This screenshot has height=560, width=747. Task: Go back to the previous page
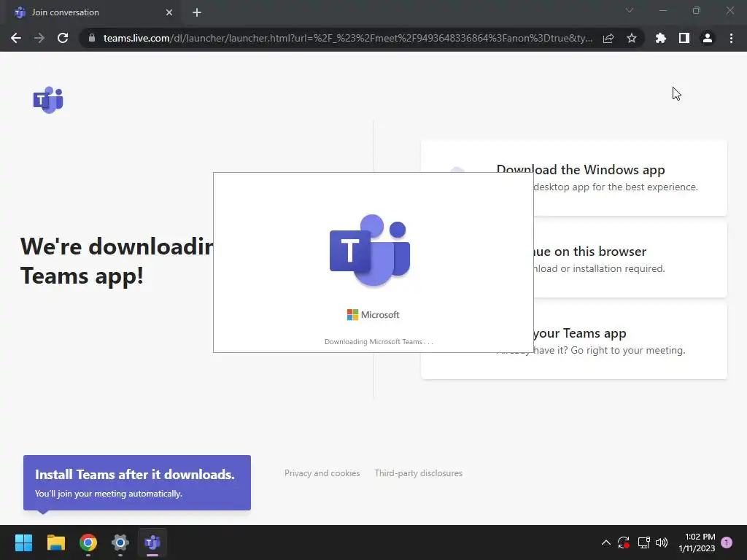click(16, 38)
